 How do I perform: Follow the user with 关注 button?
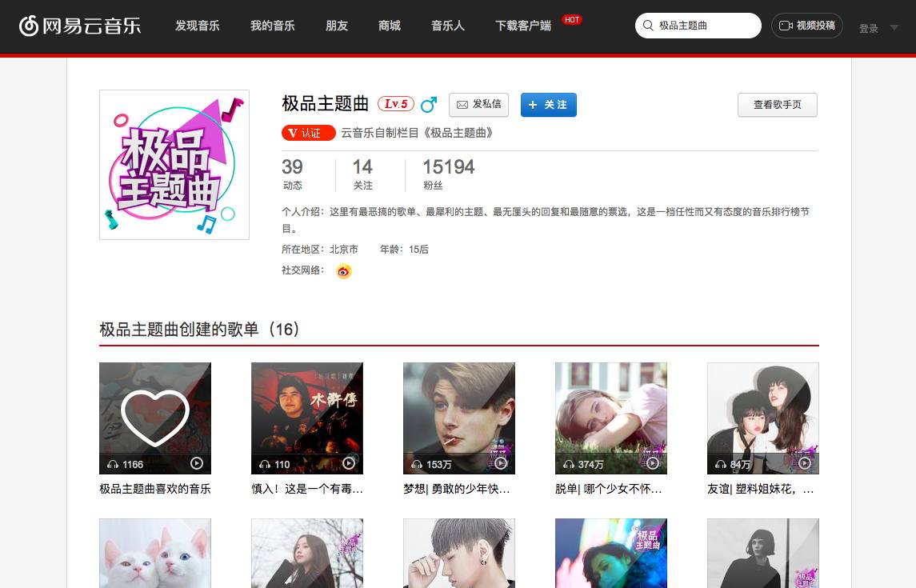549,105
